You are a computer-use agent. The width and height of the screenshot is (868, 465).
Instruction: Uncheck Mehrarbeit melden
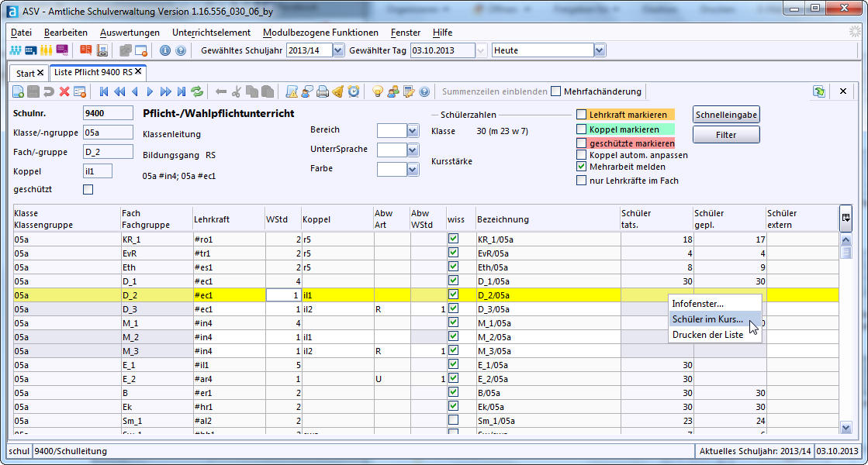click(581, 167)
